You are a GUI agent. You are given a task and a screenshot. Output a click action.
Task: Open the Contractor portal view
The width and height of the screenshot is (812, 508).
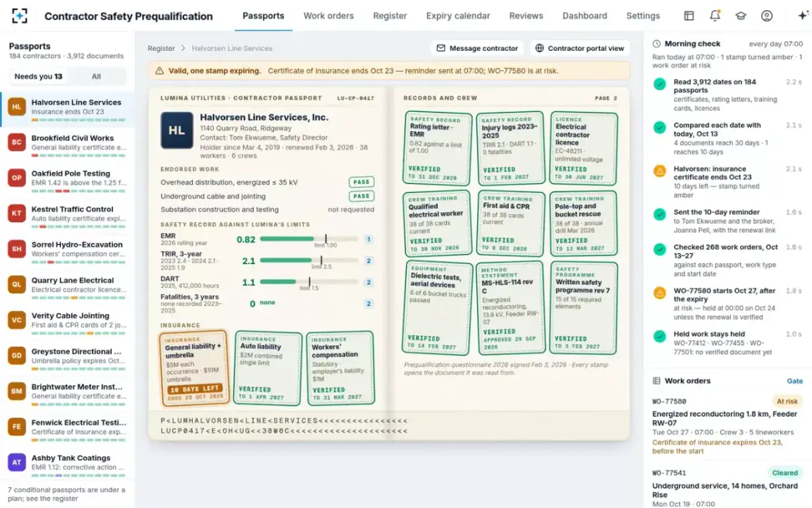[579, 48]
